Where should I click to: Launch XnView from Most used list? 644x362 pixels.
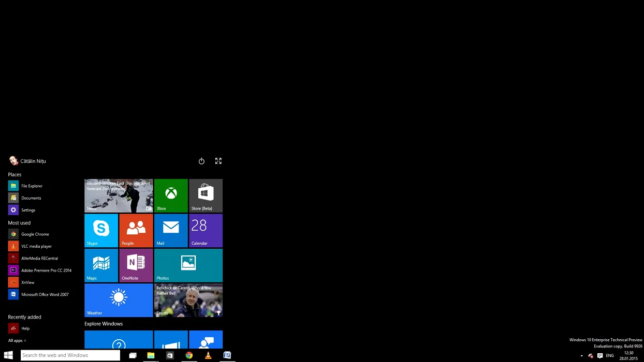[x=22, y=282]
